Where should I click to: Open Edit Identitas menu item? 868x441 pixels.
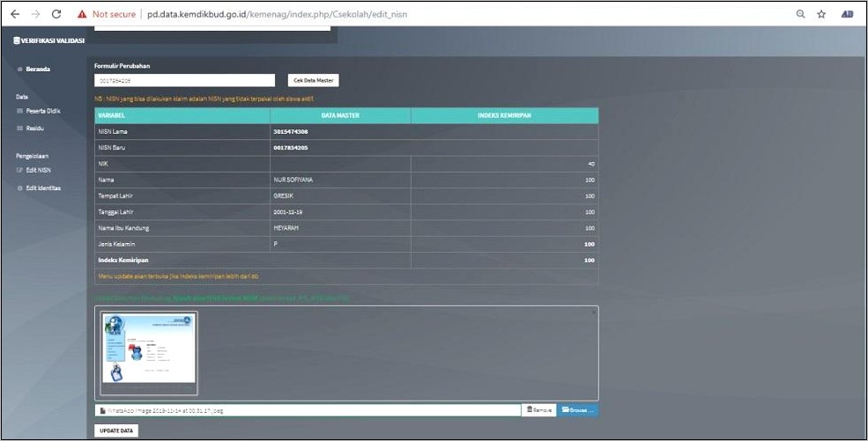click(x=43, y=187)
